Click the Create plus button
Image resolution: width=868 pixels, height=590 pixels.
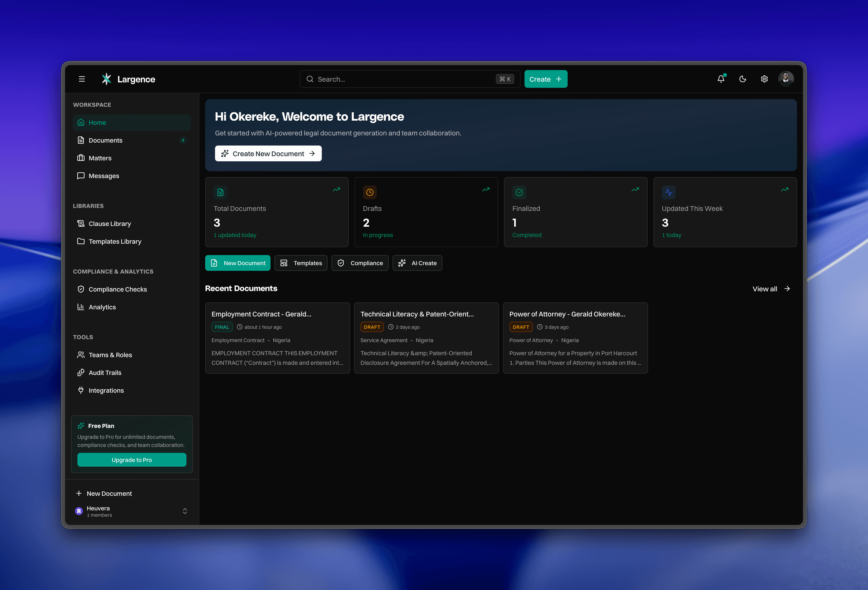545,79
